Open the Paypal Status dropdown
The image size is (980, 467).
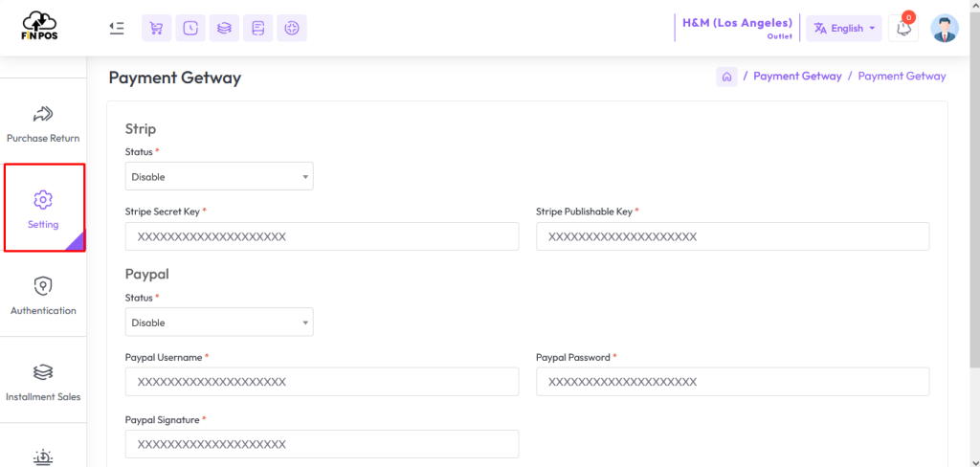point(219,322)
